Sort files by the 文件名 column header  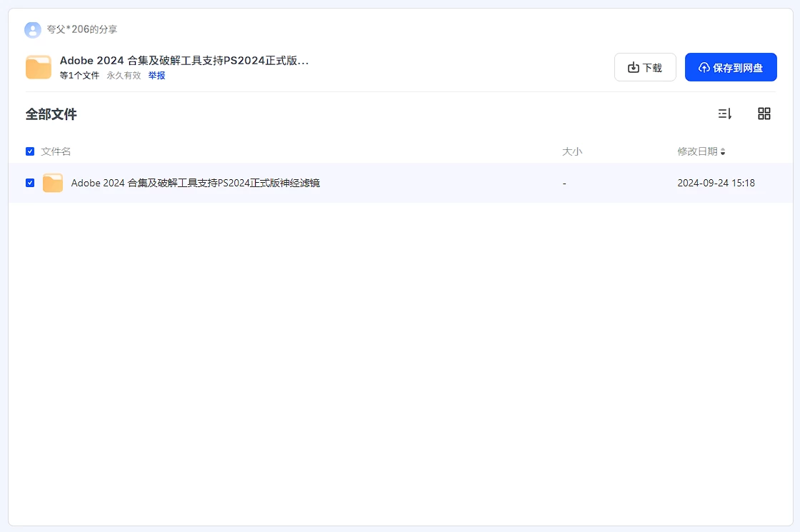coord(56,151)
